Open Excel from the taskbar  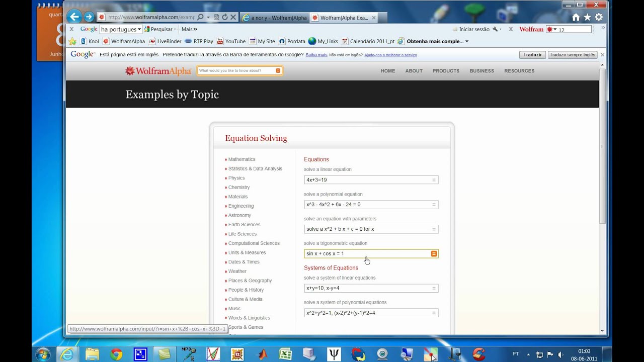tap(285, 354)
